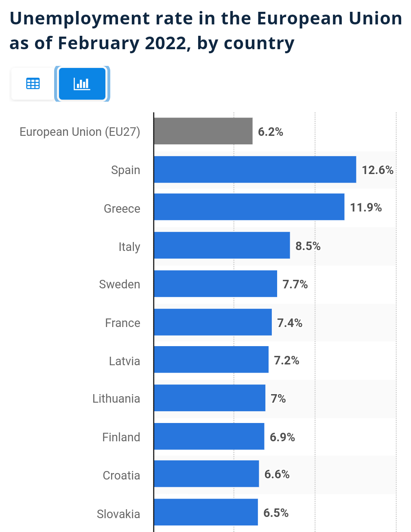This screenshot has height=532, width=411.
Task: Click the gray European Union bar
Action: point(203,131)
